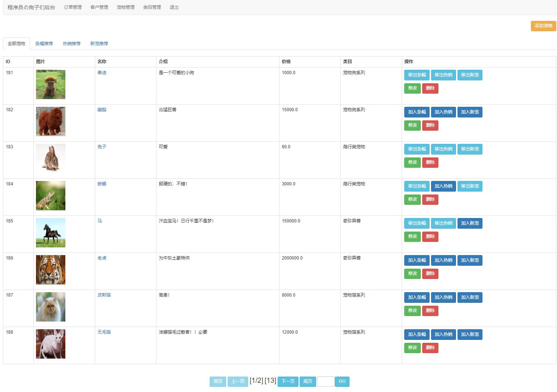
Task: Go to 客户管理 in the navbar
Action: tap(99, 7)
